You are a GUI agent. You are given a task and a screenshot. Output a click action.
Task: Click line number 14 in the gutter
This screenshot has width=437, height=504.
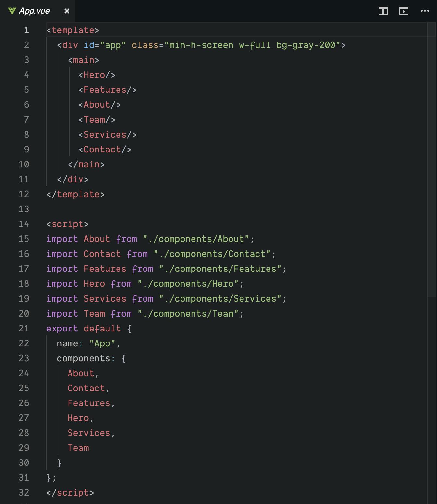pyautogui.click(x=24, y=224)
